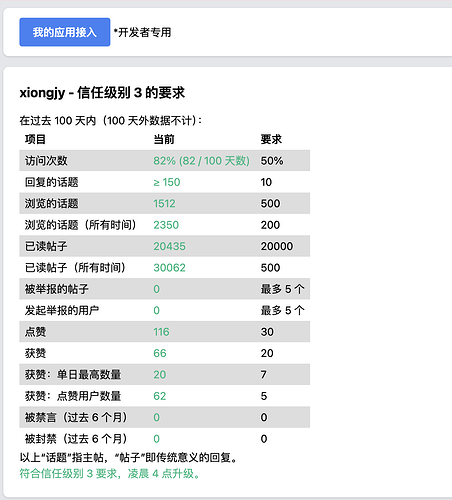
Task: Select the footnote 以上"话题"指主帖 line
Action: point(128,458)
